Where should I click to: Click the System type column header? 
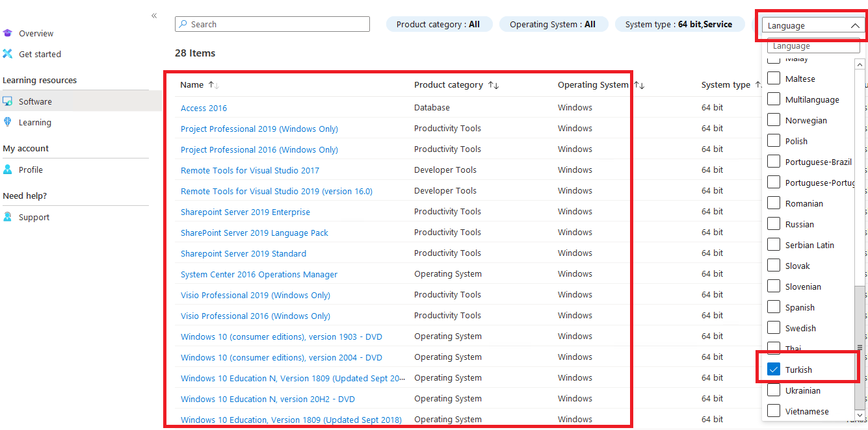[x=726, y=85]
